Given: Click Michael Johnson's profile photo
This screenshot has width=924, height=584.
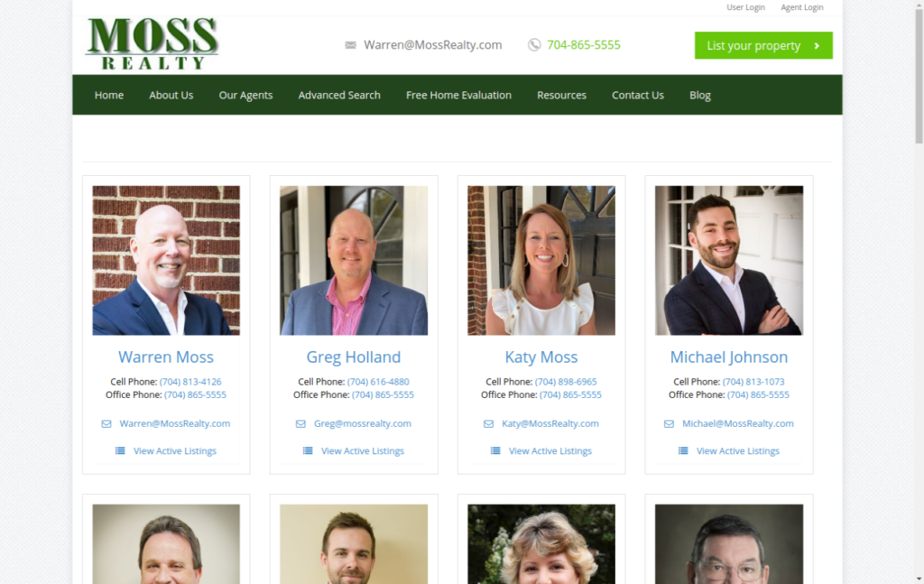Looking at the screenshot, I should 729,261.
